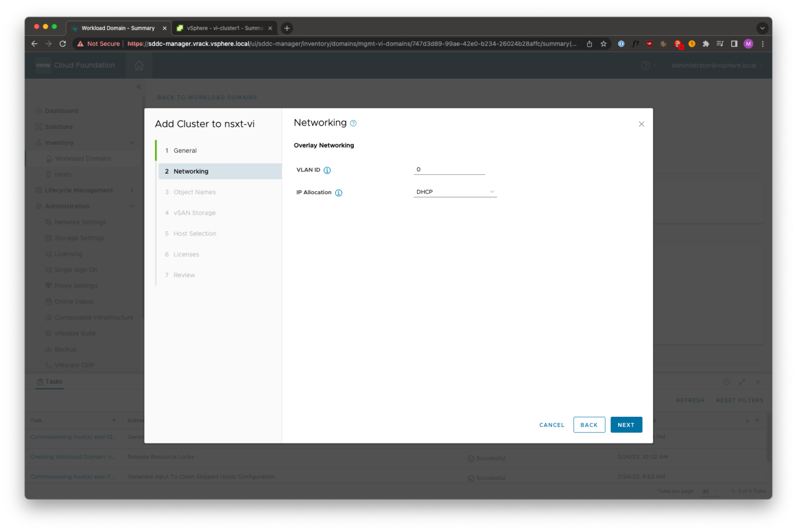The height and width of the screenshot is (532, 797).
Task: Open the Tasks panel clipboard icon
Action: pos(40,381)
